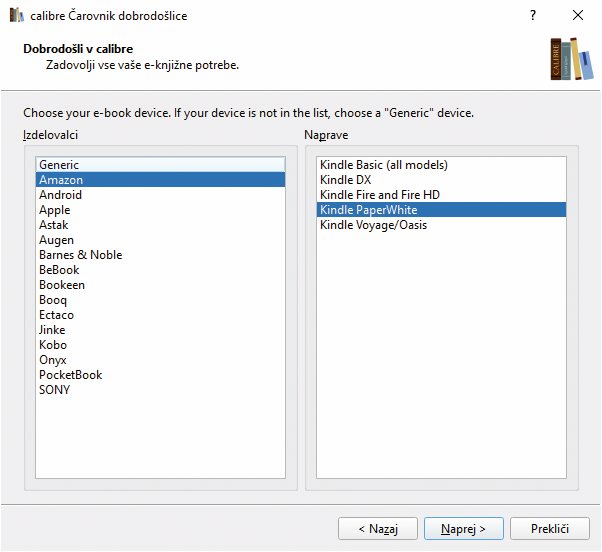Pick Jinke from the list
The height and width of the screenshot is (552, 602).
(x=160, y=330)
